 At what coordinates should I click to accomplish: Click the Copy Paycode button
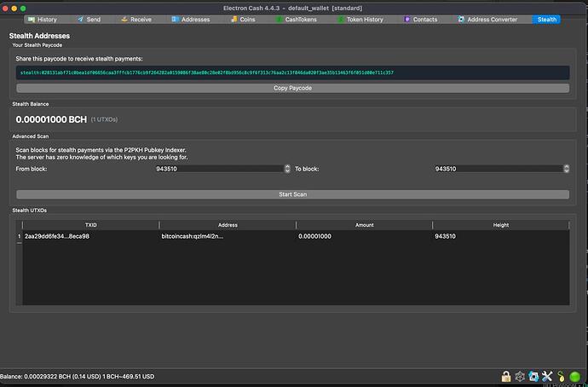[292, 88]
